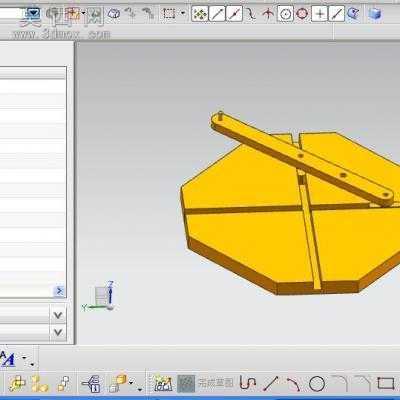Image resolution: width=400 pixels, height=400 pixels.
Task: Open toolbar options arrow before the sketch icon
Action: click(140, 389)
